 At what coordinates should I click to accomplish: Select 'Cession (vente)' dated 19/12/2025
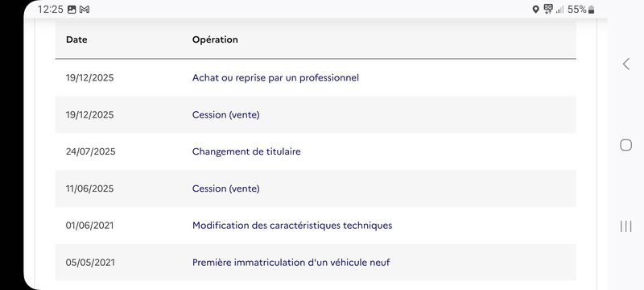226,114
